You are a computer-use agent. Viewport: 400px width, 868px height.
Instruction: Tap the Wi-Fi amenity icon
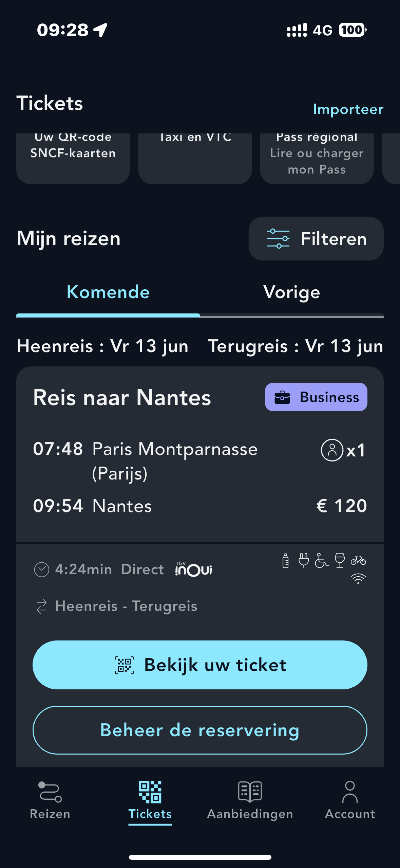(358, 578)
